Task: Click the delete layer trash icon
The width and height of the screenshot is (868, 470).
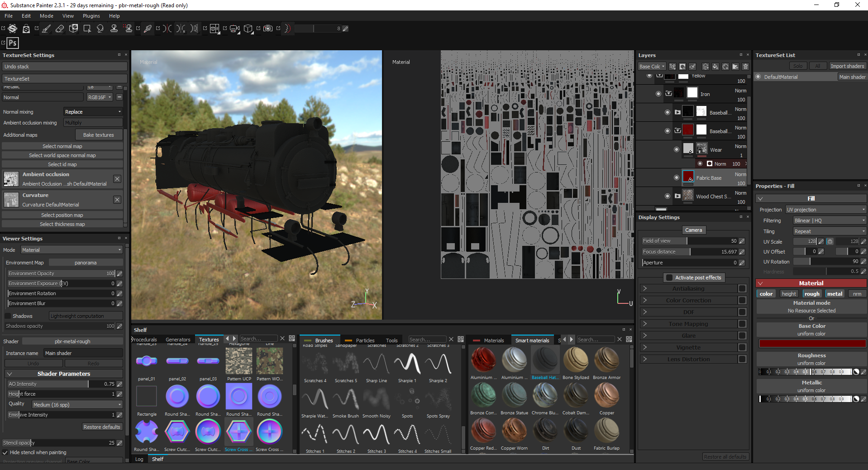Action: [x=745, y=67]
